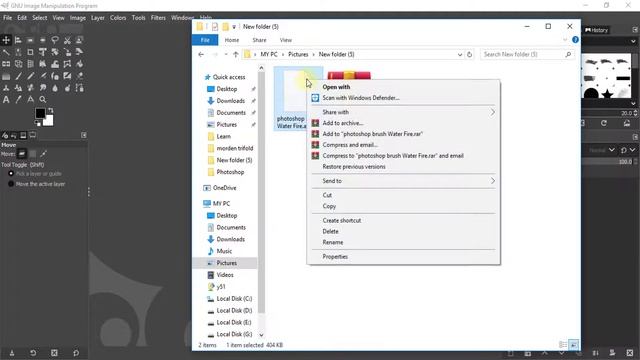
Task: Switch Explorer to large icons view
Action: tap(573, 345)
